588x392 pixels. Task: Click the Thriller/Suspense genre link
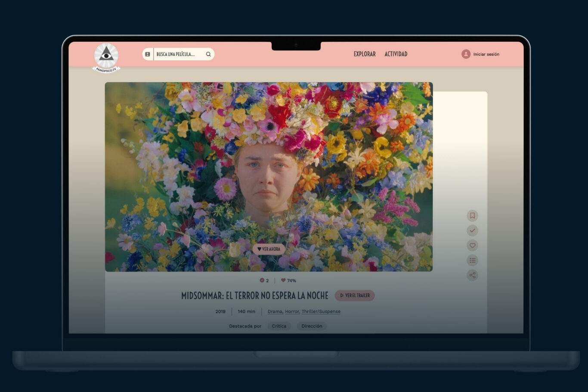(x=321, y=311)
